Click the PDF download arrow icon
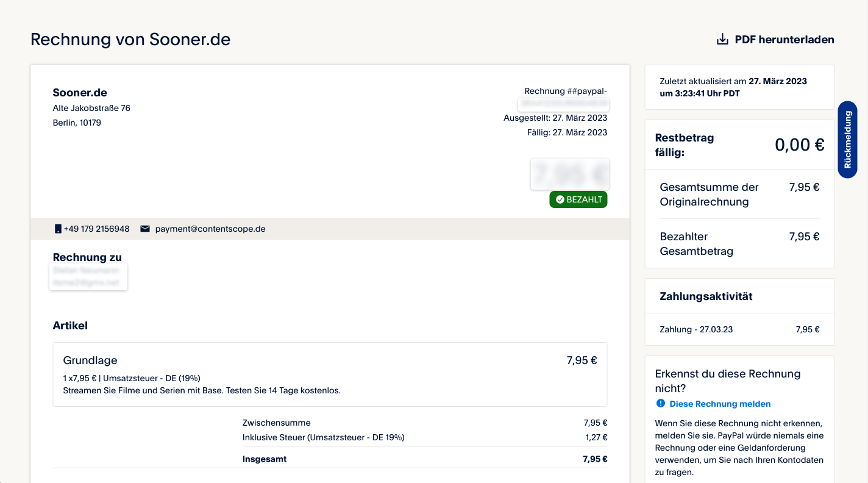868x483 pixels. click(722, 40)
